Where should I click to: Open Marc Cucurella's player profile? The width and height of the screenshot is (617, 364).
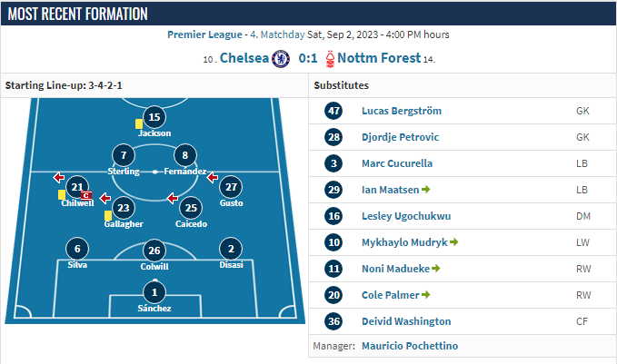[x=397, y=163]
